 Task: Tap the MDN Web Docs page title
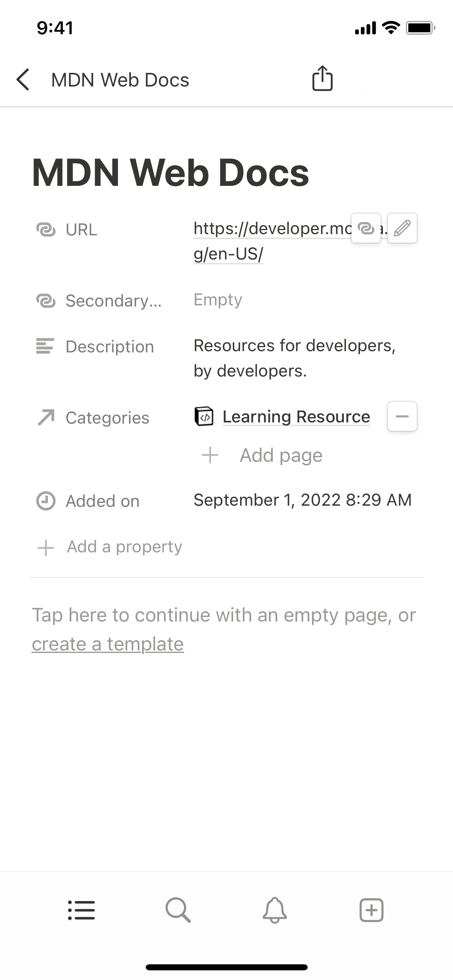(170, 173)
